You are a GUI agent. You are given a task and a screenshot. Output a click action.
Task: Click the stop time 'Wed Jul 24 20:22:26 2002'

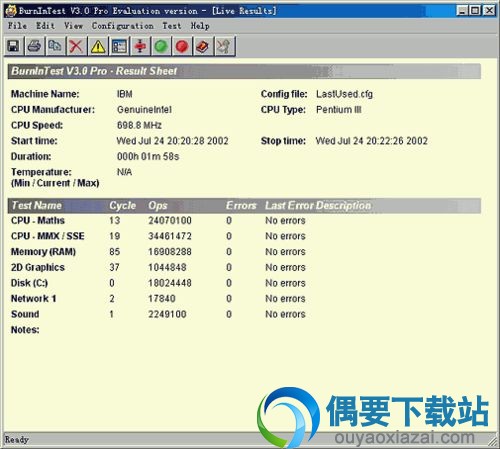point(372,141)
